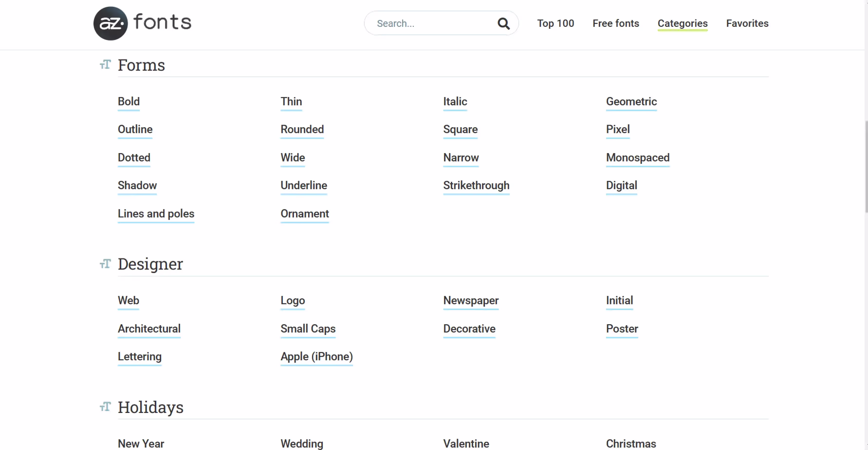This screenshot has width=868, height=450.
Task: Go to the Favorites page
Action: click(747, 23)
